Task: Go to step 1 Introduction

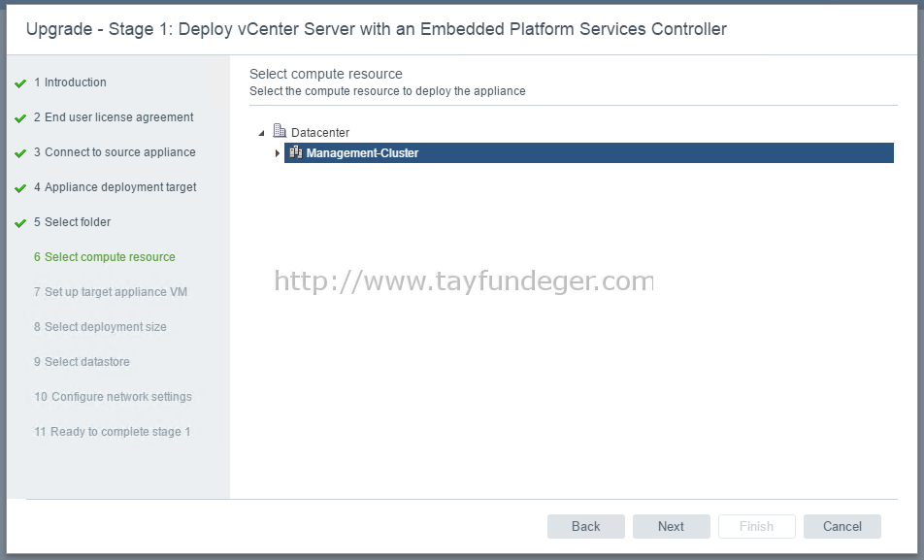Action: click(70, 82)
